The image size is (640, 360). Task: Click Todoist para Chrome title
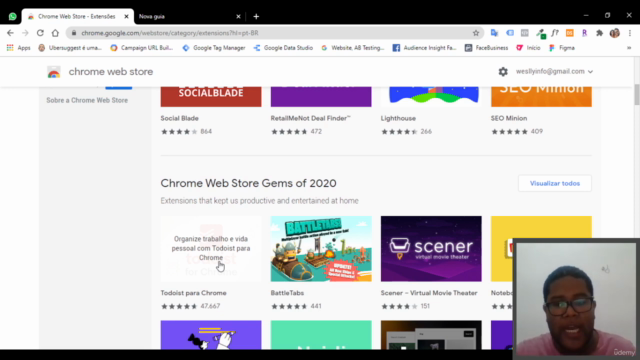[193, 293]
